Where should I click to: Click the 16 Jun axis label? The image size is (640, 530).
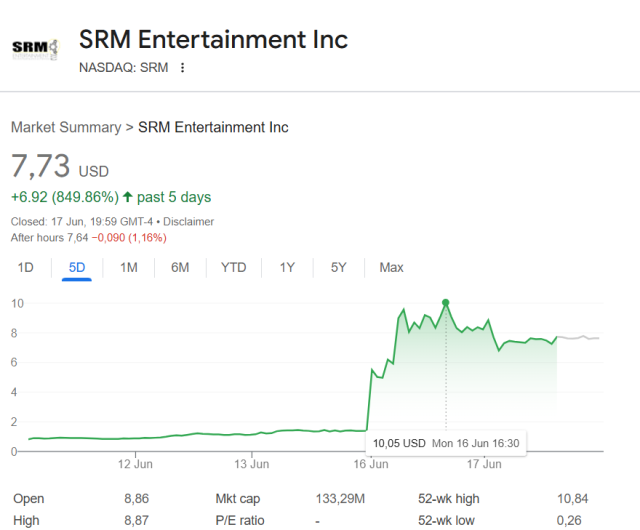(371, 464)
